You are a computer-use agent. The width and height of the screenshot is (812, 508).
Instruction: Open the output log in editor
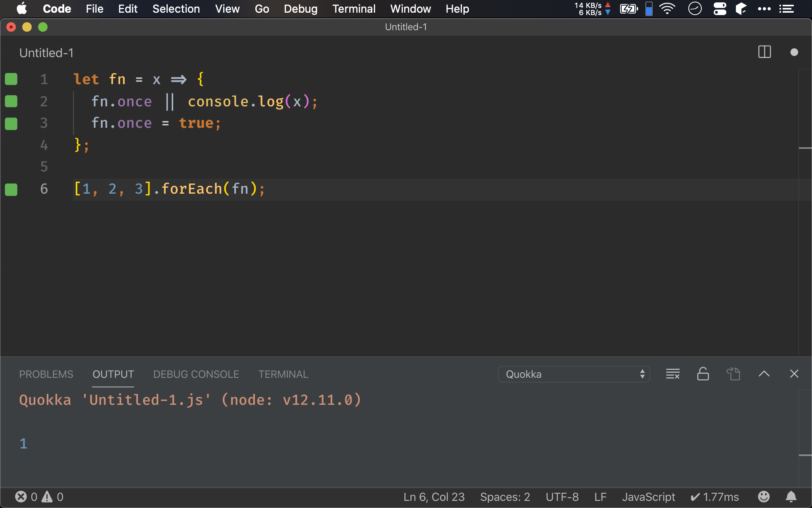[x=733, y=374]
